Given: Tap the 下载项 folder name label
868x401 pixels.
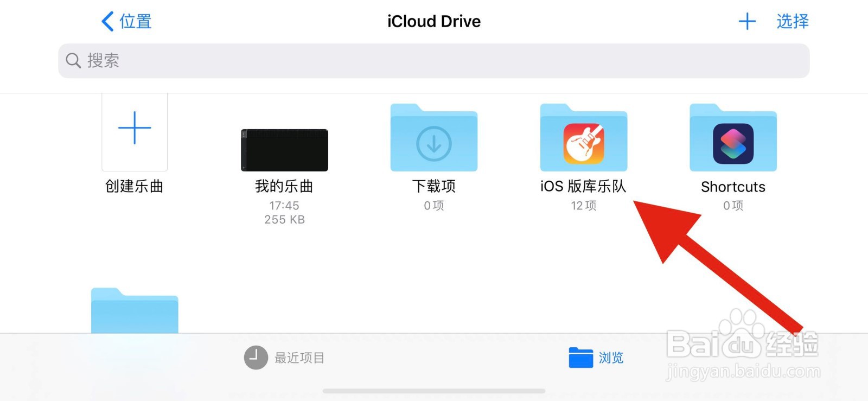Looking at the screenshot, I should click(434, 187).
